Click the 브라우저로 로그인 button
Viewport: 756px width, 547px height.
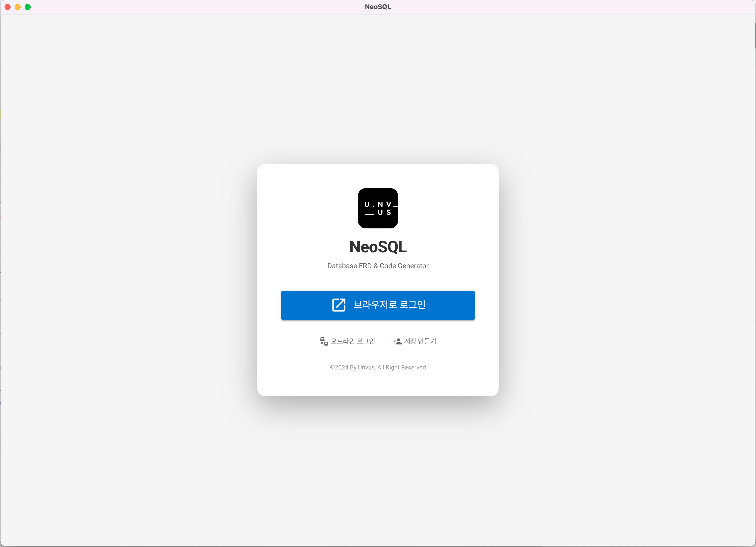click(378, 305)
